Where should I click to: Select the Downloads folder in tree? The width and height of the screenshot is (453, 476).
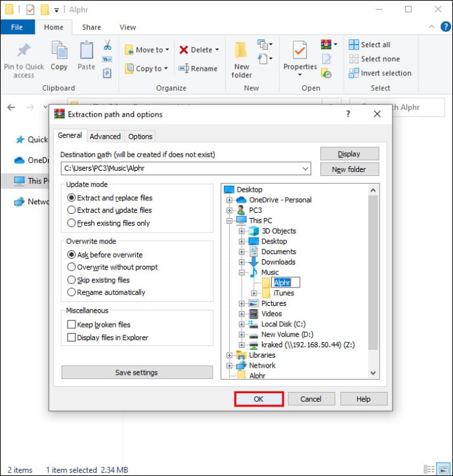pos(278,262)
